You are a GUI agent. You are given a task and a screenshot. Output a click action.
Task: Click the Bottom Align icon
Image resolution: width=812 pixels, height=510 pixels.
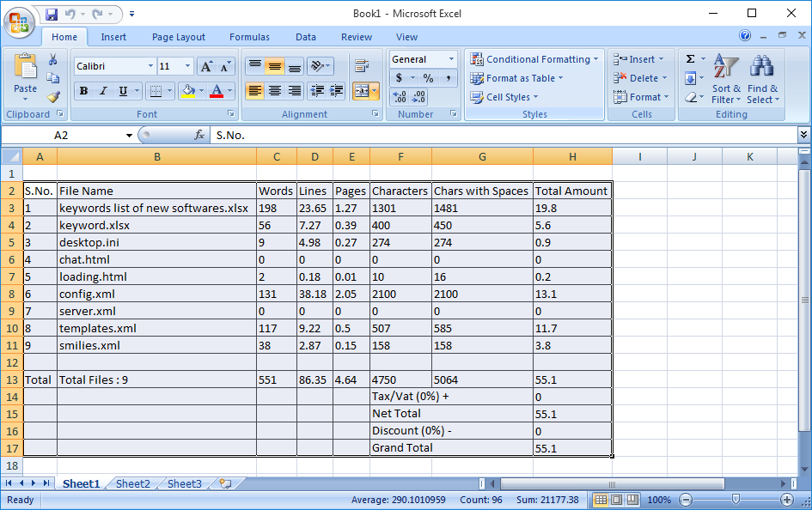294,66
